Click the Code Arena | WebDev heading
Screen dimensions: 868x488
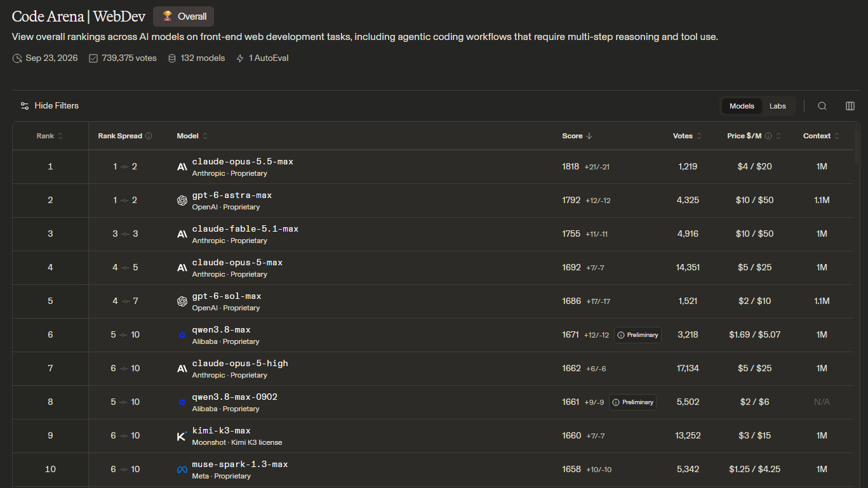(x=79, y=16)
